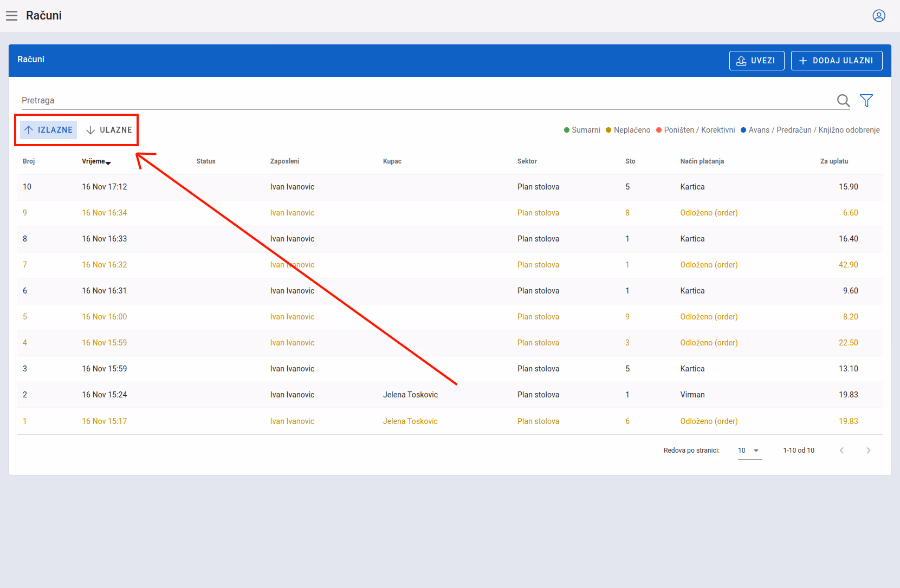This screenshot has height=588, width=900.
Task: Click the red Poništen / Korektivni legend dot
Action: (659, 130)
